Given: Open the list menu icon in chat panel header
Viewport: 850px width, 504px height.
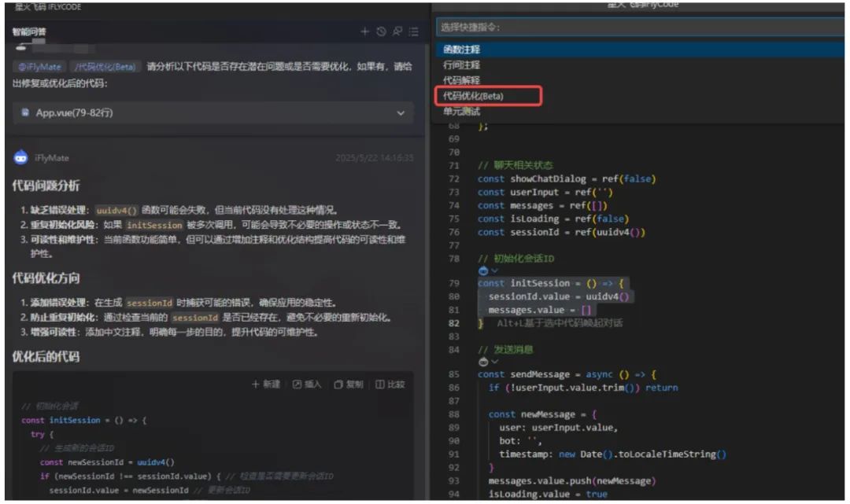Looking at the screenshot, I should [414, 32].
